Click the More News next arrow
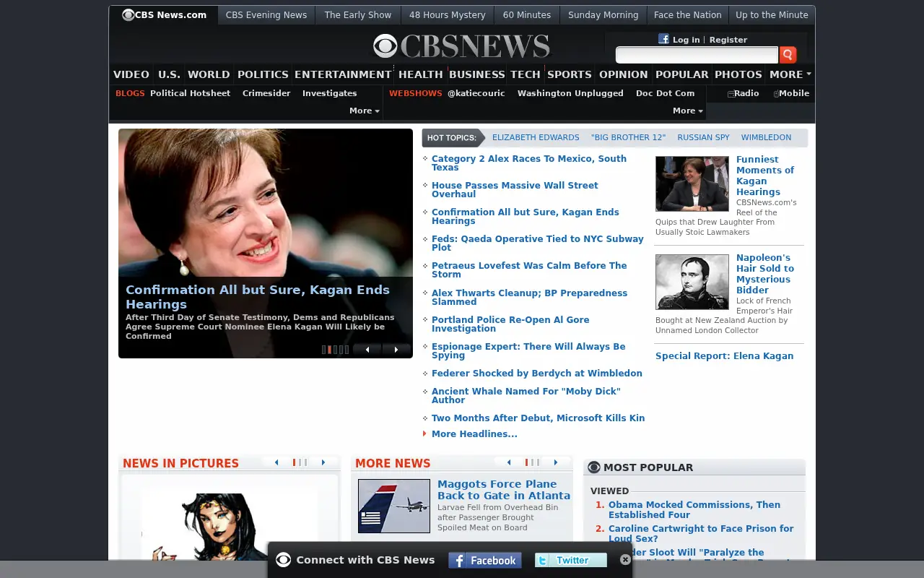Viewport: 924px width, 578px height. [556, 462]
